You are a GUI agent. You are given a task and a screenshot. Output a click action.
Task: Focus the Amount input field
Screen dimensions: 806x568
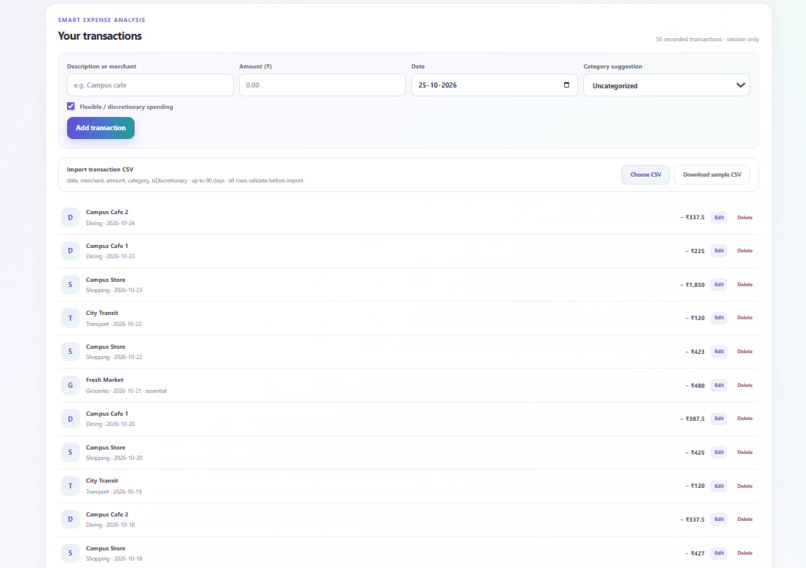322,85
